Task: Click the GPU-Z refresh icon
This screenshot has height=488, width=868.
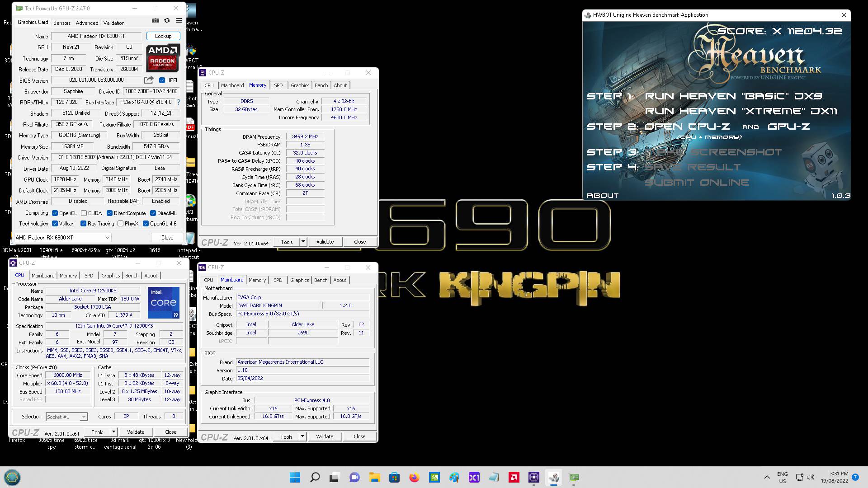Action: tap(167, 21)
